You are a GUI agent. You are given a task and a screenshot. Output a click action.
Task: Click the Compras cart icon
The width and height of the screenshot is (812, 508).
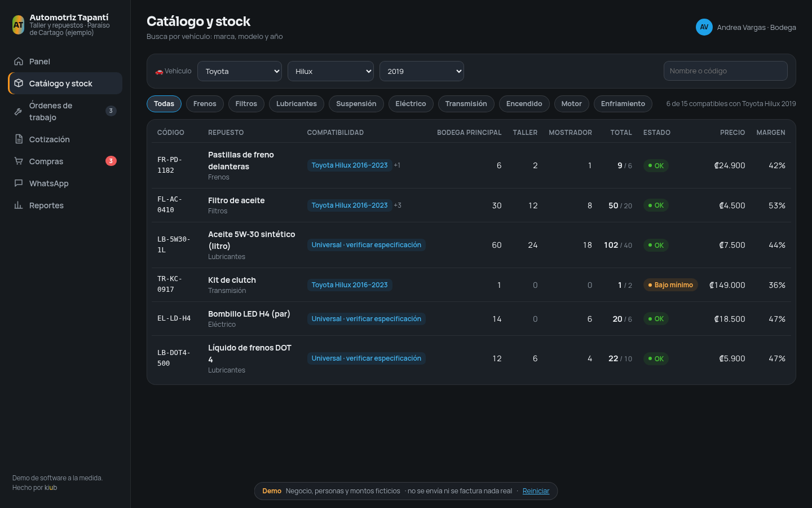(x=19, y=161)
